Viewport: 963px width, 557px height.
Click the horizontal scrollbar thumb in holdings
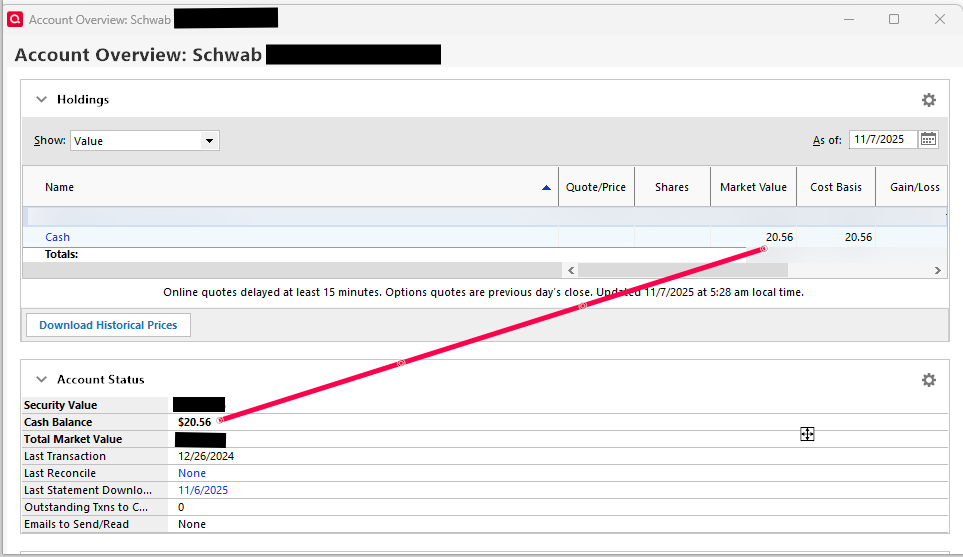[x=683, y=270]
